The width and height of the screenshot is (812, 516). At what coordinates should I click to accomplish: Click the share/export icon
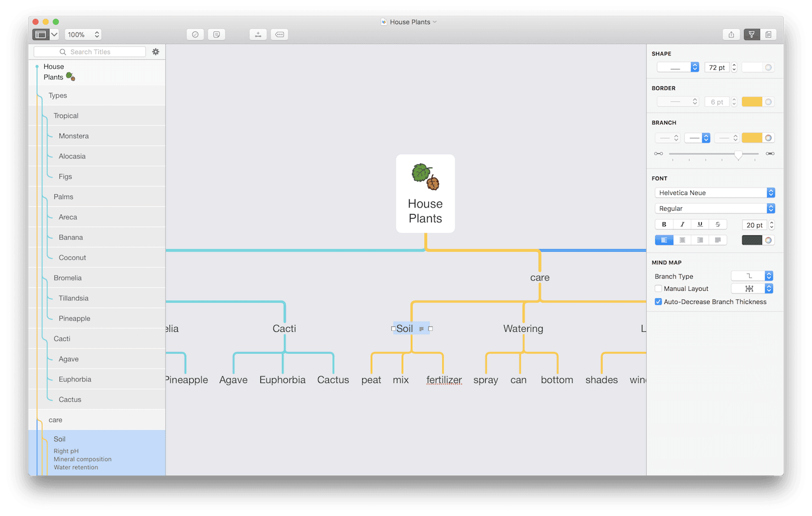pyautogui.click(x=731, y=34)
